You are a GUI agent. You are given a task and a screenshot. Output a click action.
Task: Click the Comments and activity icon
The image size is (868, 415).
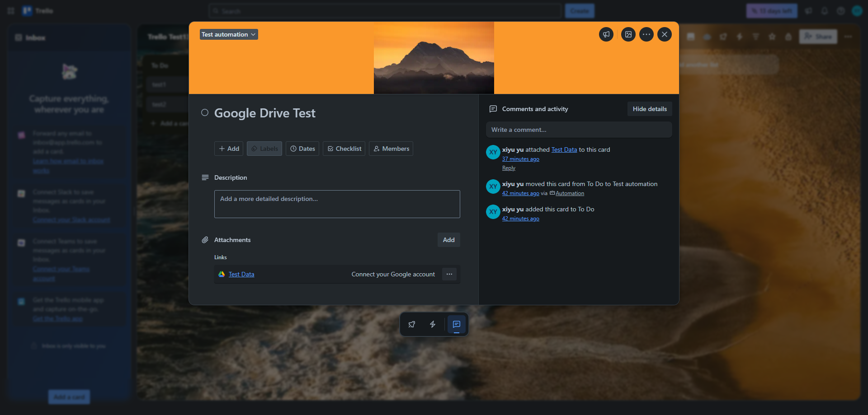point(493,109)
